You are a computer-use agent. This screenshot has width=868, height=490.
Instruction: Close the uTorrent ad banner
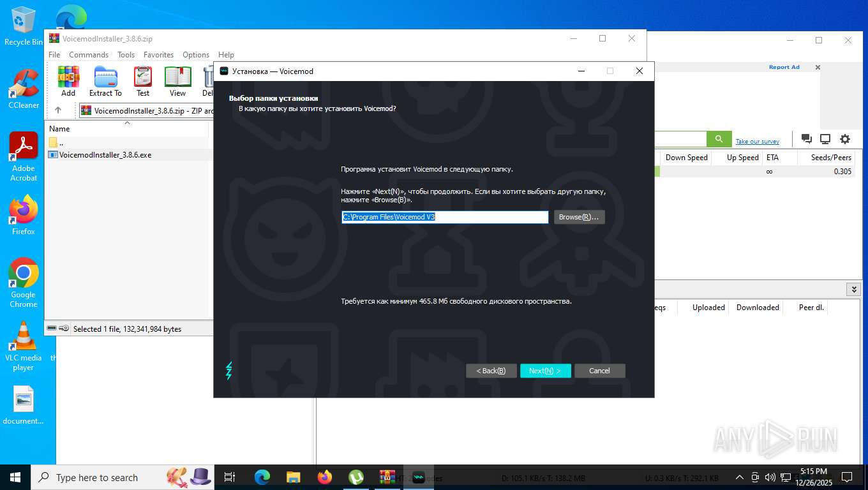(x=818, y=67)
